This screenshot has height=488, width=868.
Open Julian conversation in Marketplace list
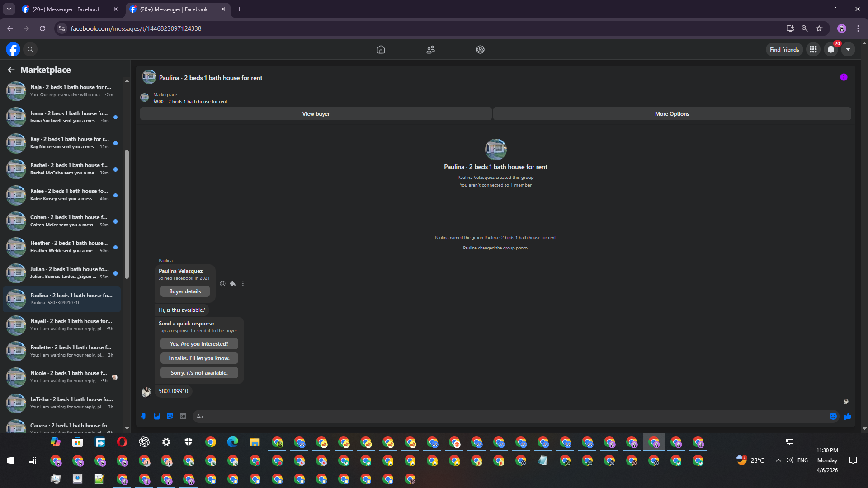[62, 273]
